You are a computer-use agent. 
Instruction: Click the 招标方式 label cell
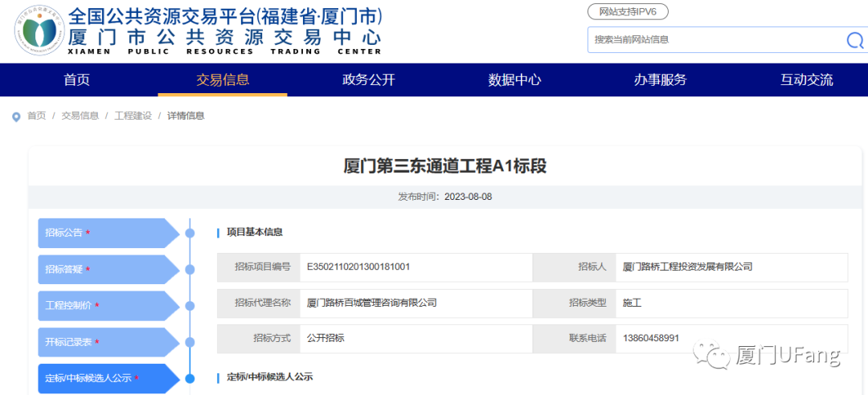(259, 339)
